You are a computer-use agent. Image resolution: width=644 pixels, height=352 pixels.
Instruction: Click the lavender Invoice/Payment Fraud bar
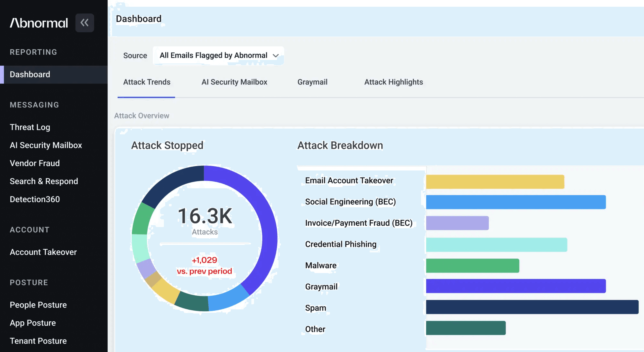pos(457,223)
